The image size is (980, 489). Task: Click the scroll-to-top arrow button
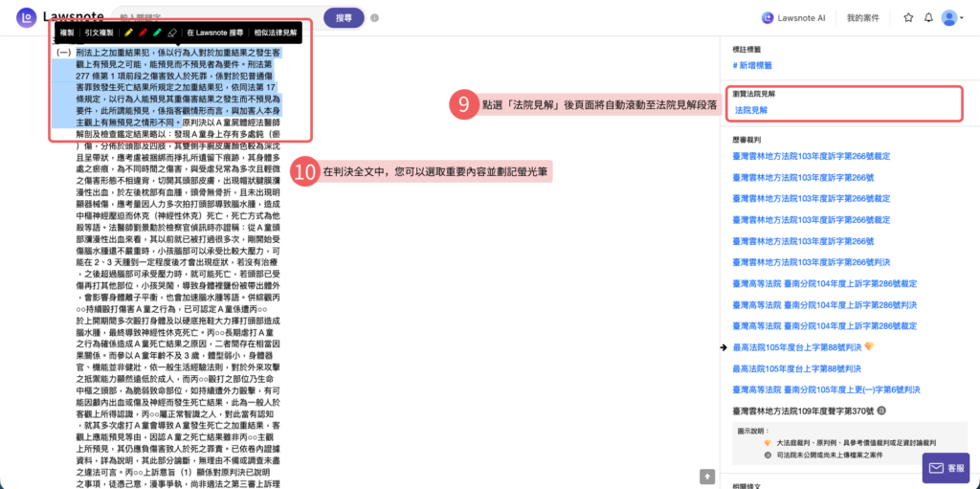coord(707,476)
